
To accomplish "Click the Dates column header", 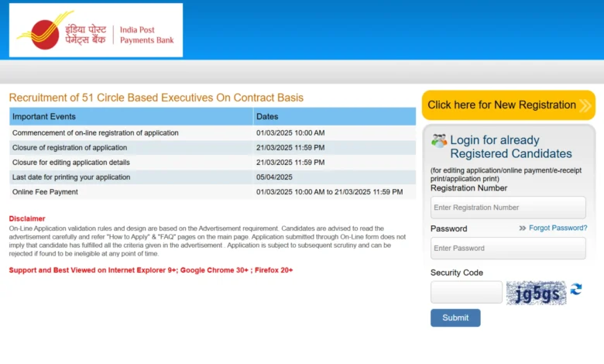I will coord(335,116).
